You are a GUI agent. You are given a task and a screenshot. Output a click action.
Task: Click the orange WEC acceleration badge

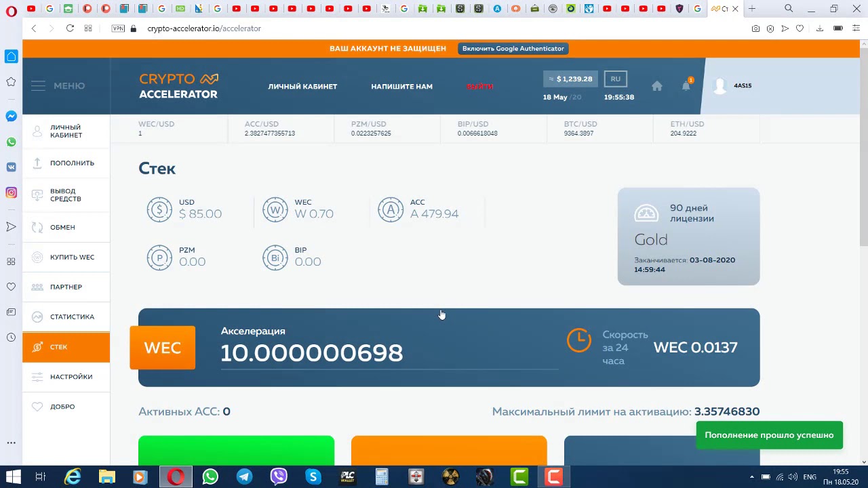(163, 348)
